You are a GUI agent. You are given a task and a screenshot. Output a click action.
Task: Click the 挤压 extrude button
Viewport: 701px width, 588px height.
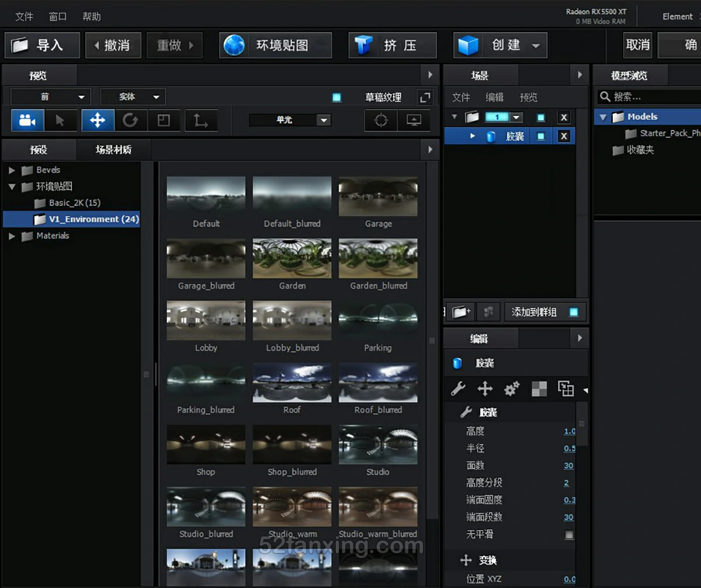(393, 45)
